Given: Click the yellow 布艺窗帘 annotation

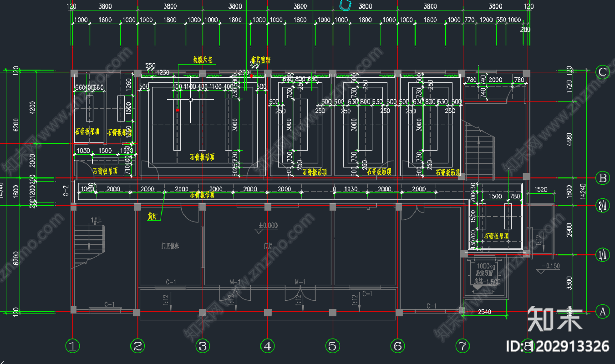Looking at the screenshot, I should coord(260,60).
